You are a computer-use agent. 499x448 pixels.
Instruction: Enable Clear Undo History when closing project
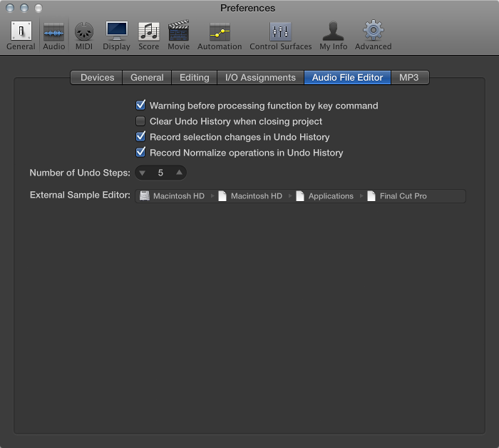(140, 121)
